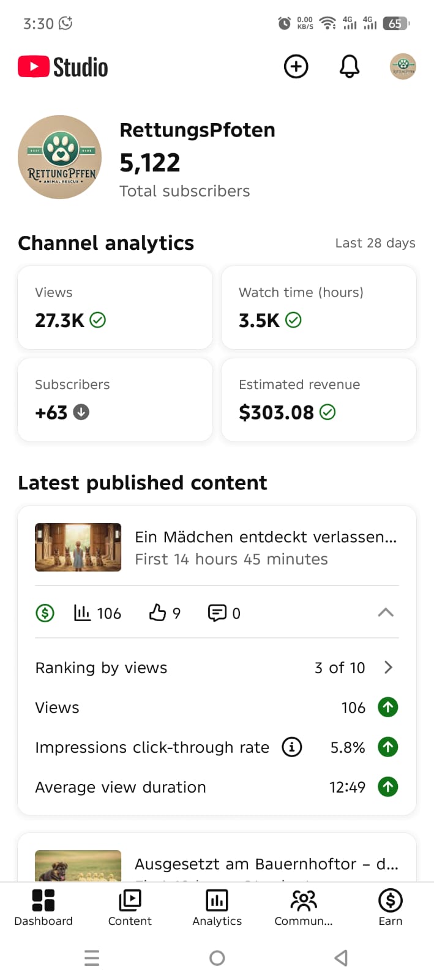Screen dimensions: 434x980
Task: Open the Community tab
Action: pyautogui.click(x=304, y=907)
